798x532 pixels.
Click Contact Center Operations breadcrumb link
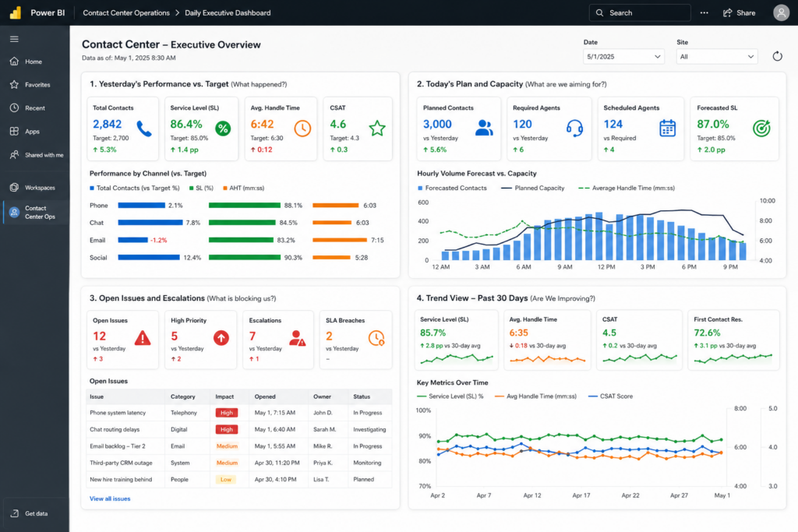click(x=126, y=12)
